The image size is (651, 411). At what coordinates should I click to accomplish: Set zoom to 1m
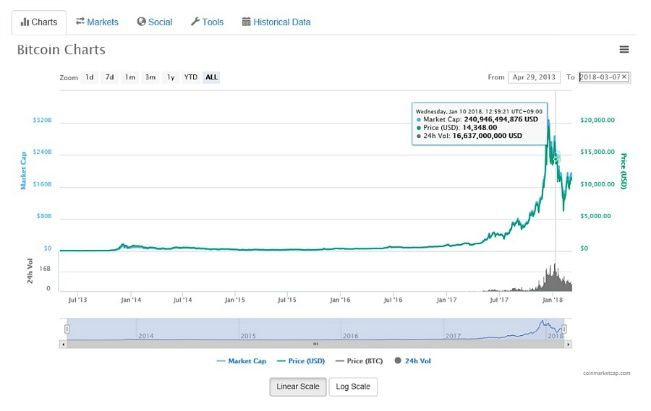coord(130,77)
